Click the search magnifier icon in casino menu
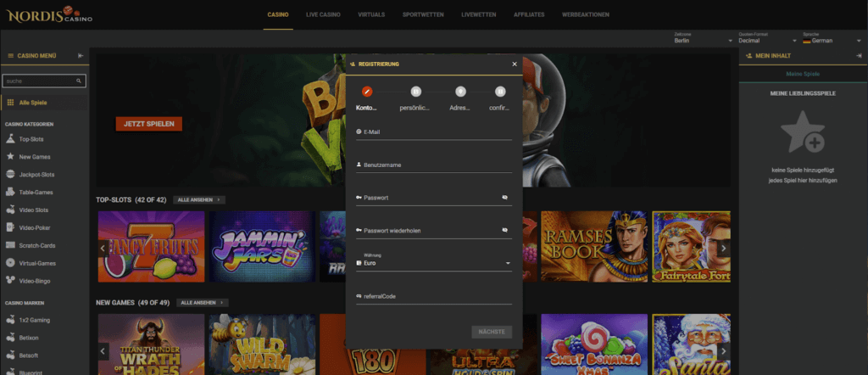868x375 pixels. [80, 81]
